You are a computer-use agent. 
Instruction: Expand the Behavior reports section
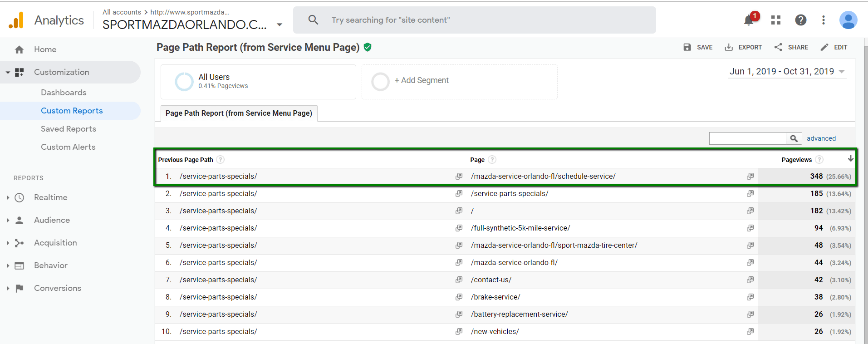pos(8,265)
